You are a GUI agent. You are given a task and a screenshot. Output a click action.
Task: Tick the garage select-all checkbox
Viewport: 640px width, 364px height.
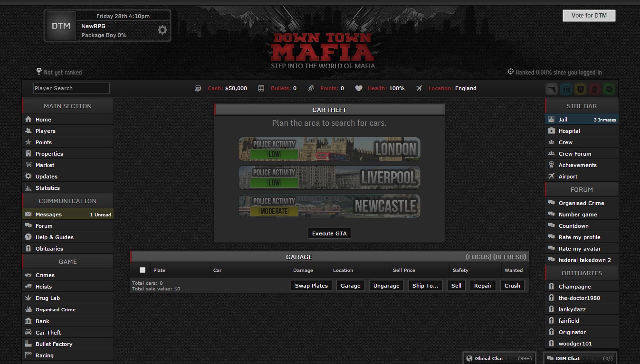tap(143, 270)
